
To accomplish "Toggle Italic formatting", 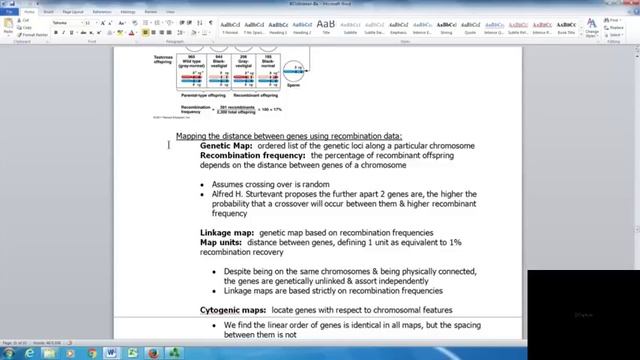I will point(63,33).
